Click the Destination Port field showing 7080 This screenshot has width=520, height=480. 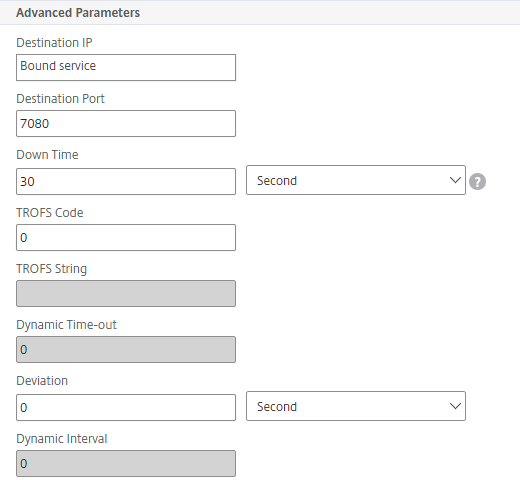point(126,123)
